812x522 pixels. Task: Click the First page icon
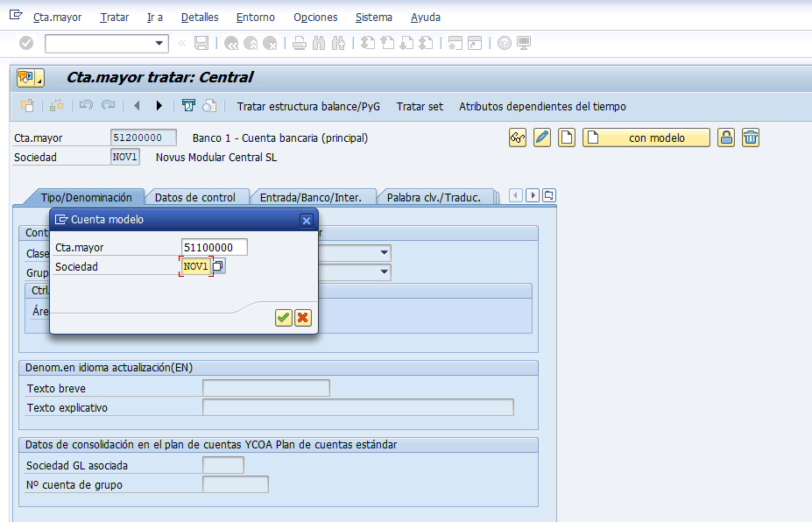(x=368, y=43)
